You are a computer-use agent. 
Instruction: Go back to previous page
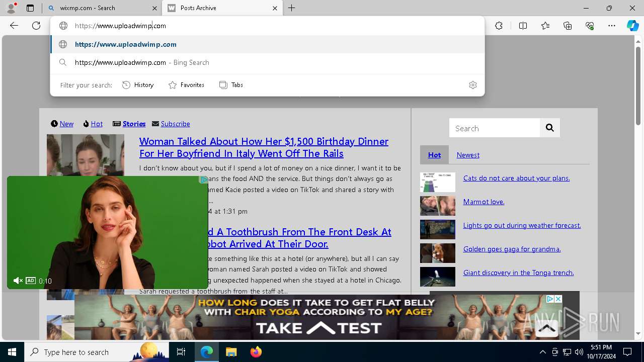click(14, 26)
